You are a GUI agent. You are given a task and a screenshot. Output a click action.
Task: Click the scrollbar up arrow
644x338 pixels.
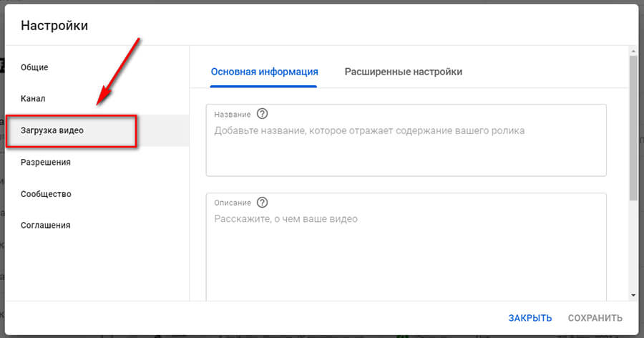[633, 51]
